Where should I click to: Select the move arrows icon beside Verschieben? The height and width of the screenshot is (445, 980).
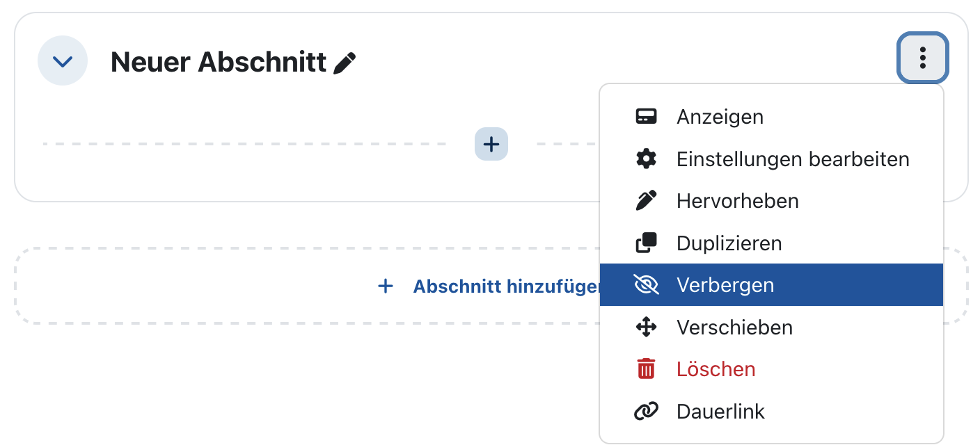647,327
